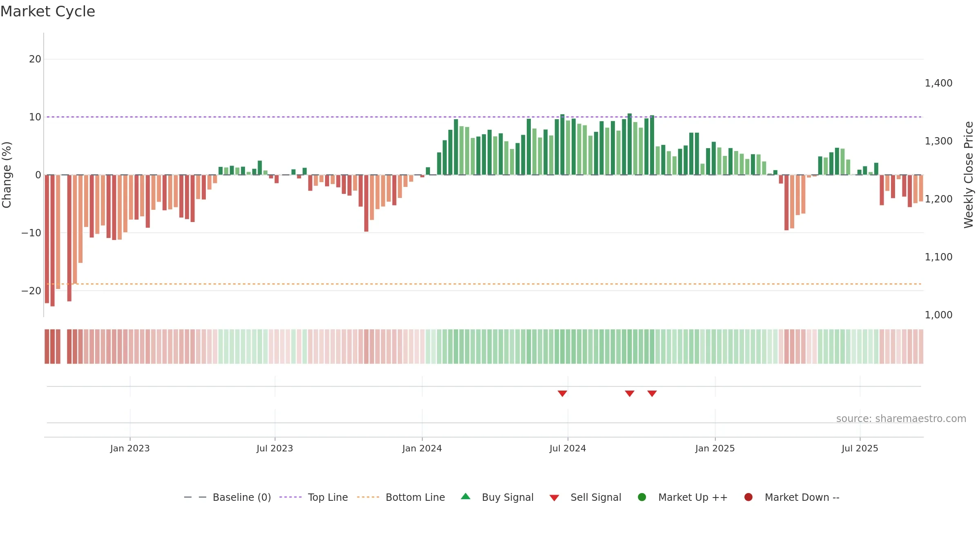Click the −20 percent change axis label
980x551 pixels.
[31, 291]
